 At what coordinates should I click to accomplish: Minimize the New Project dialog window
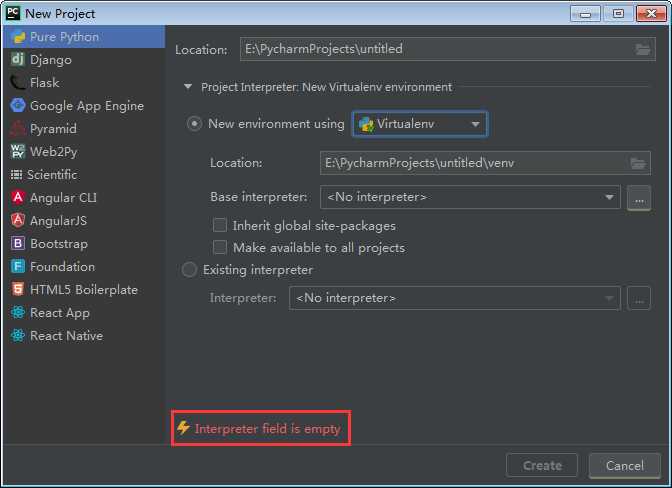(585, 14)
